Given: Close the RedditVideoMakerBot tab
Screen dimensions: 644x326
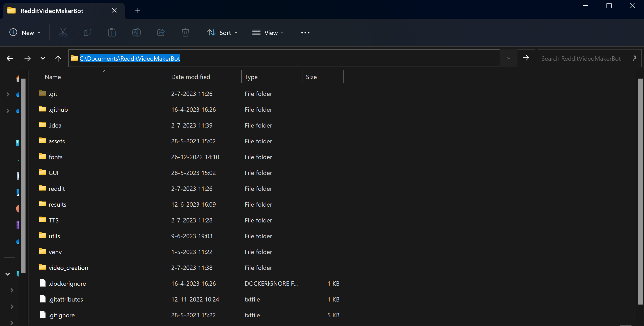Looking at the screenshot, I should pyautogui.click(x=114, y=10).
